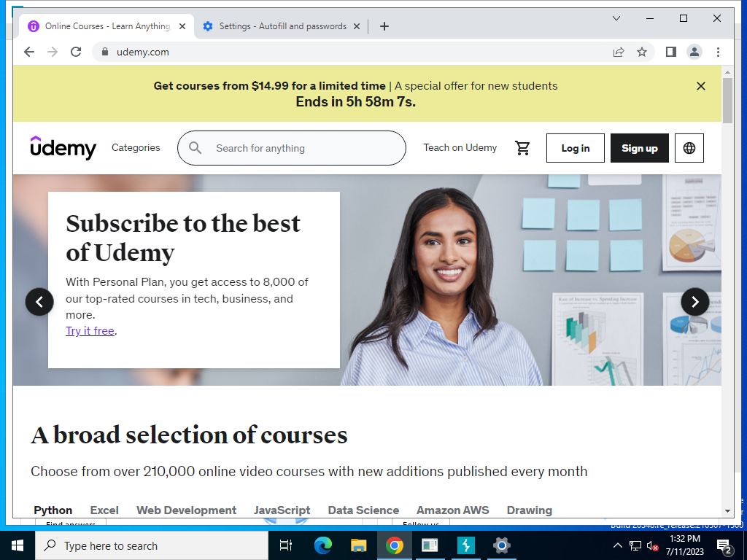747x560 pixels.
Task: Open the tab search chevron
Action: (616, 18)
